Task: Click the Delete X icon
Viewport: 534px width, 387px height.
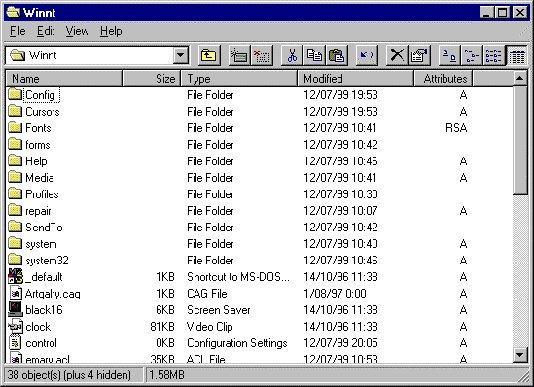Action: (x=397, y=55)
